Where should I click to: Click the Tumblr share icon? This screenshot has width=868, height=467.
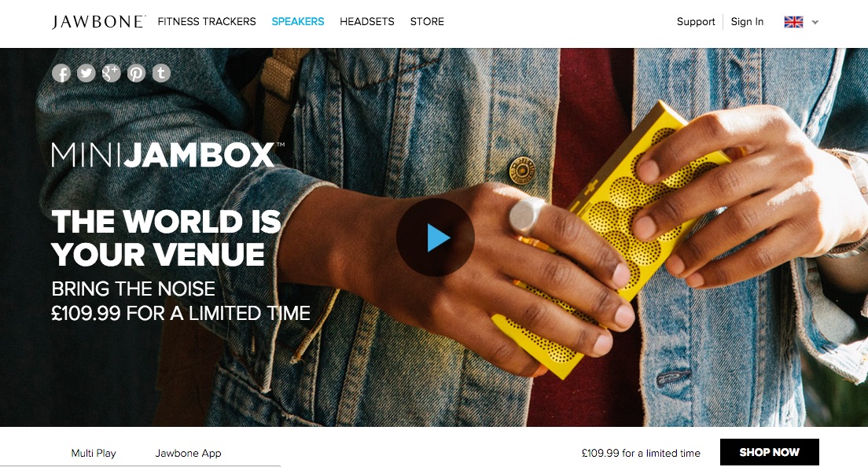161,73
